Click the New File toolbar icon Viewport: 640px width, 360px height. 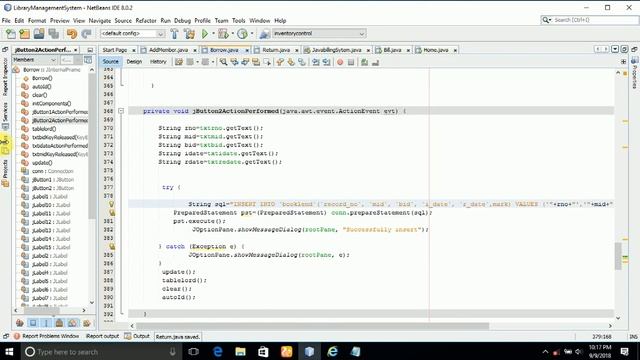pyautogui.click(x=11, y=33)
